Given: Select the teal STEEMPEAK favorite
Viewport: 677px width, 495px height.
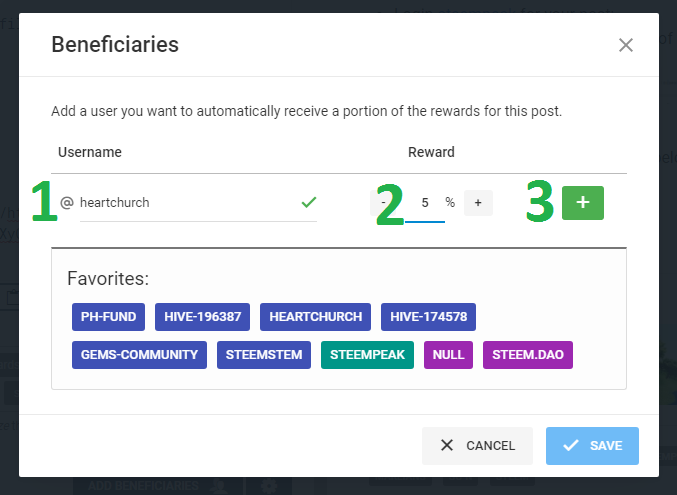Looking at the screenshot, I should 367,355.
